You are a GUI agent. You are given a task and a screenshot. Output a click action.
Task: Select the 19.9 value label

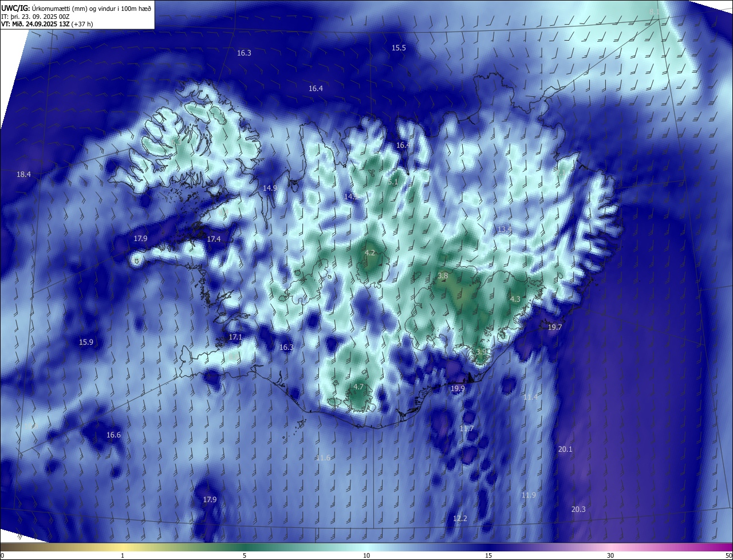click(458, 388)
